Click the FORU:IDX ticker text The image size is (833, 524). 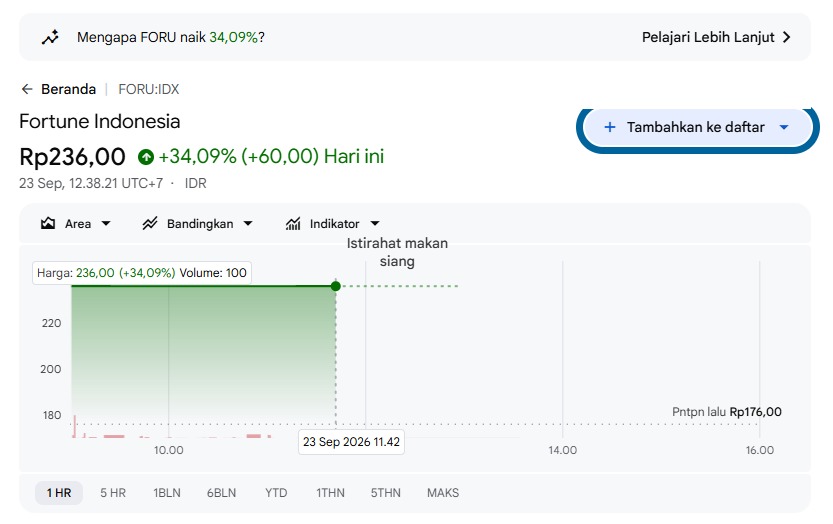click(x=149, y=89)
